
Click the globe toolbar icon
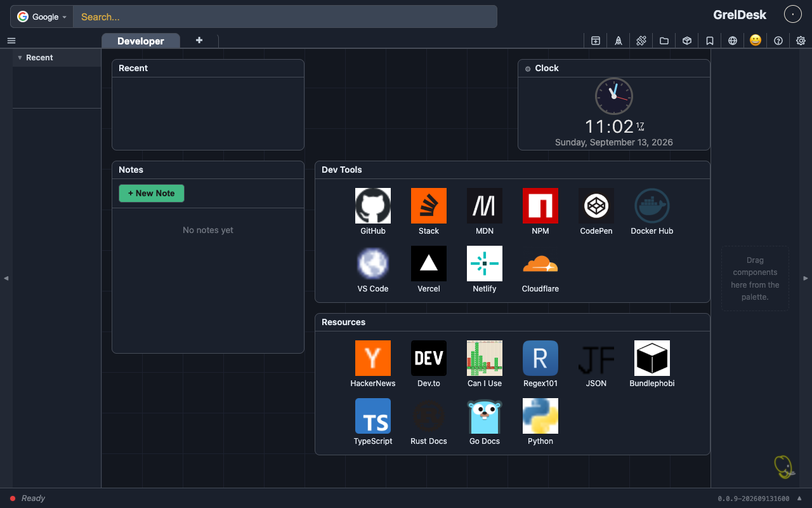point(733,41)
